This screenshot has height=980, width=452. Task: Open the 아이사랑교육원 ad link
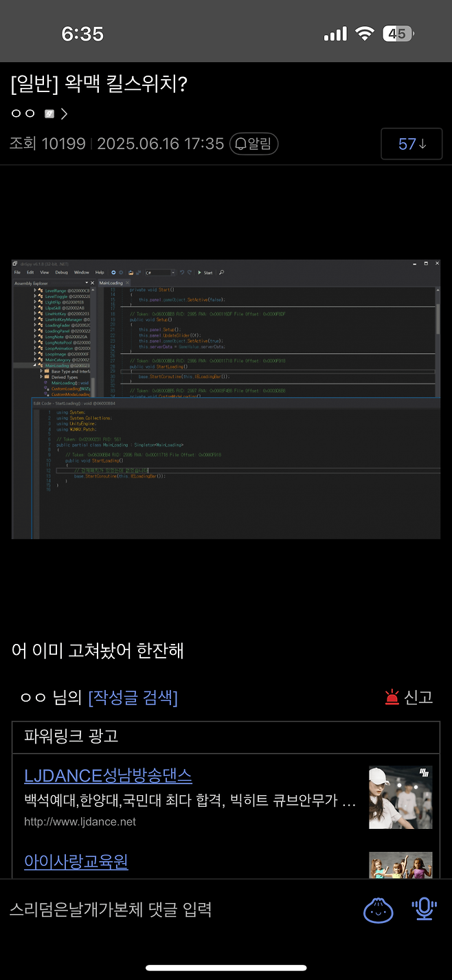click(76, 862)
